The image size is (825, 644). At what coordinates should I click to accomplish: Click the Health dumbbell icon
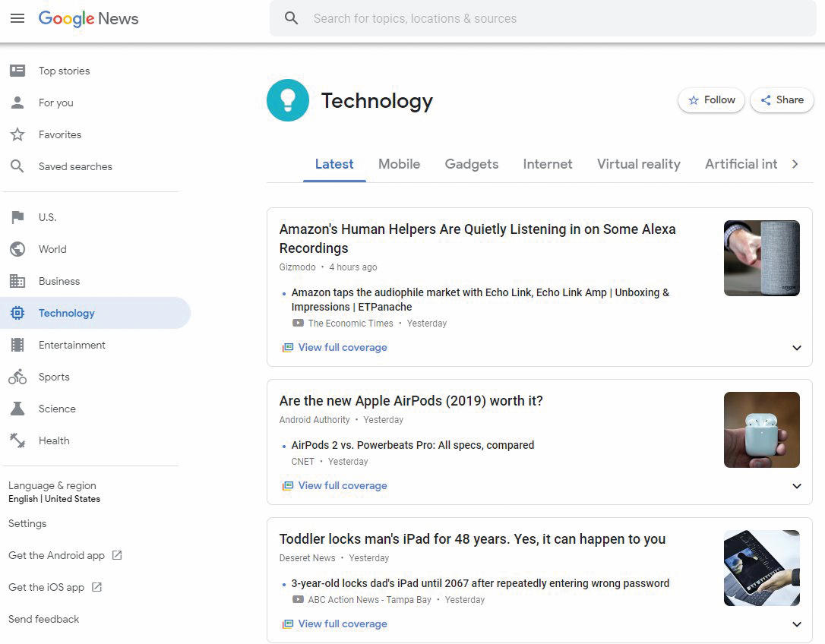pyautogui.click(x=17, y=440)
